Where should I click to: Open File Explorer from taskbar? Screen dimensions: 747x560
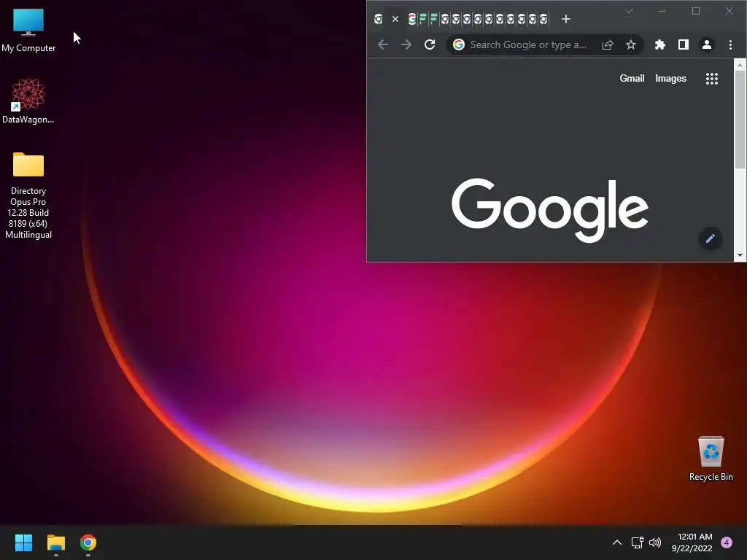tap(55, 542)
